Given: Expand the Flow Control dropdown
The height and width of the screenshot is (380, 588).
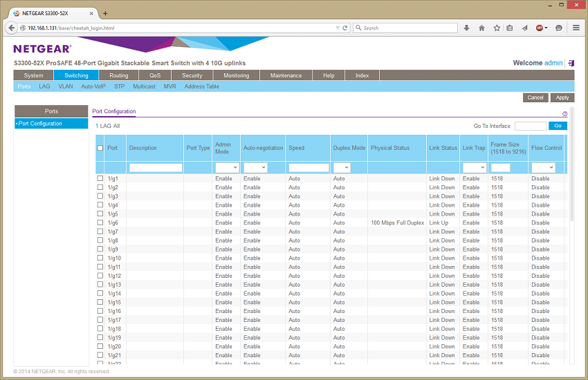Looking at the screenshot, I should pyautogui.click(x=543, y=167).
